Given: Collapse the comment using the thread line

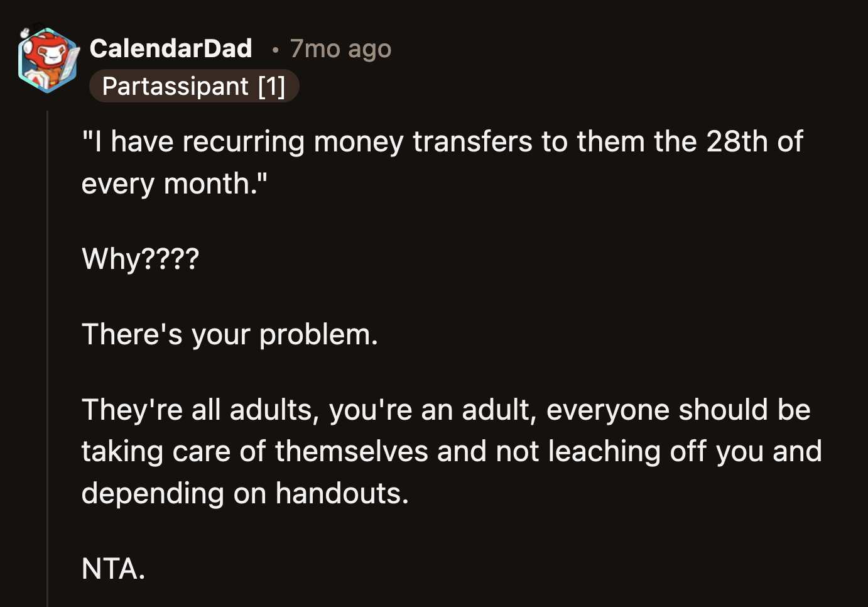Looking at the screenshot, I should [48, 314].
